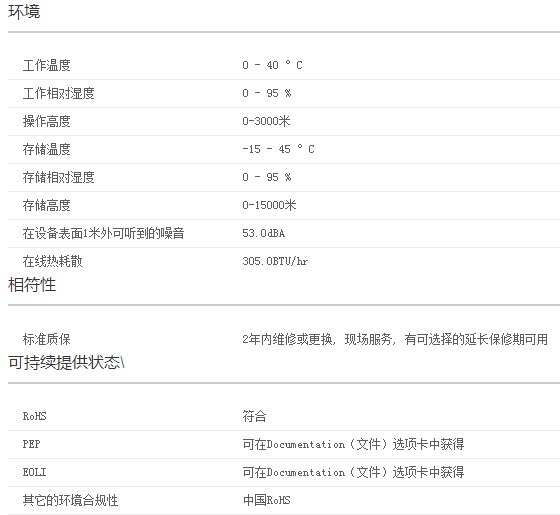Click the 2年内维修或更换 warranty description
Screen dimensions: 560x515
[x=395, y=339]
